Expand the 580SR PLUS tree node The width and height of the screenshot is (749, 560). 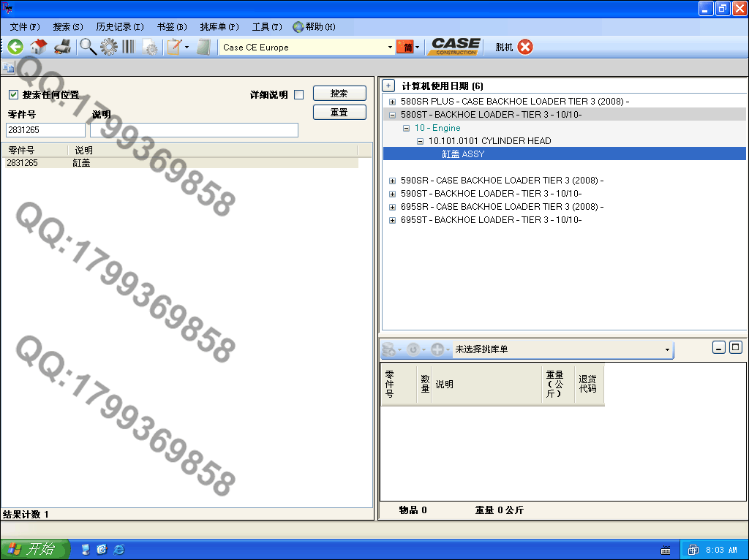click(393, 102)
